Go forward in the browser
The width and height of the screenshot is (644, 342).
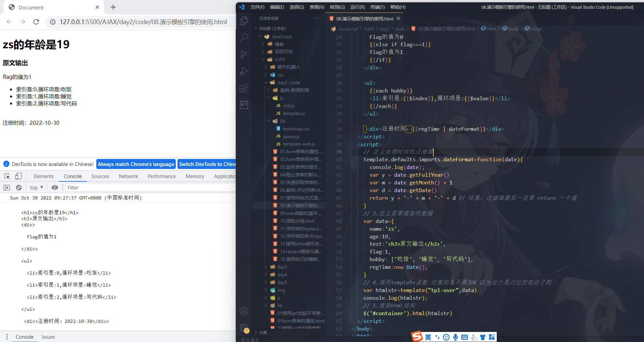(22, 22)
